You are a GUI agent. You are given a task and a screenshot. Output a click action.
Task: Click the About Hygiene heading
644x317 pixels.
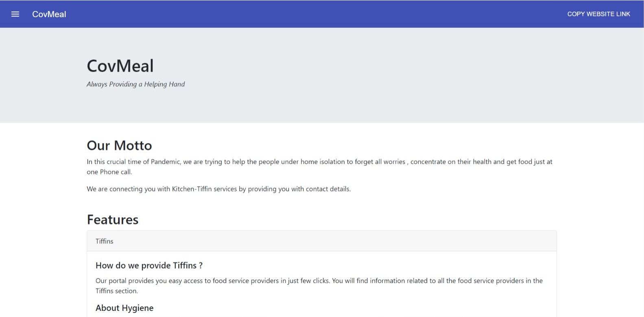(124, 308)
